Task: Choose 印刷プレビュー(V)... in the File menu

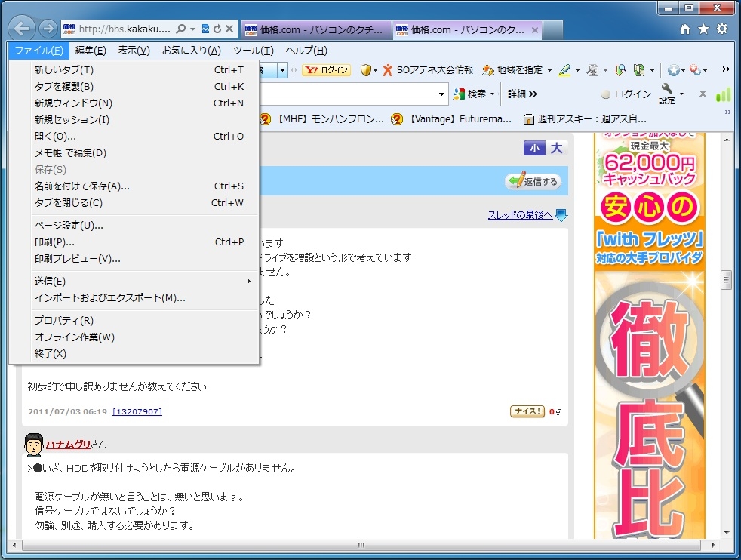Action: coord(78,259)
